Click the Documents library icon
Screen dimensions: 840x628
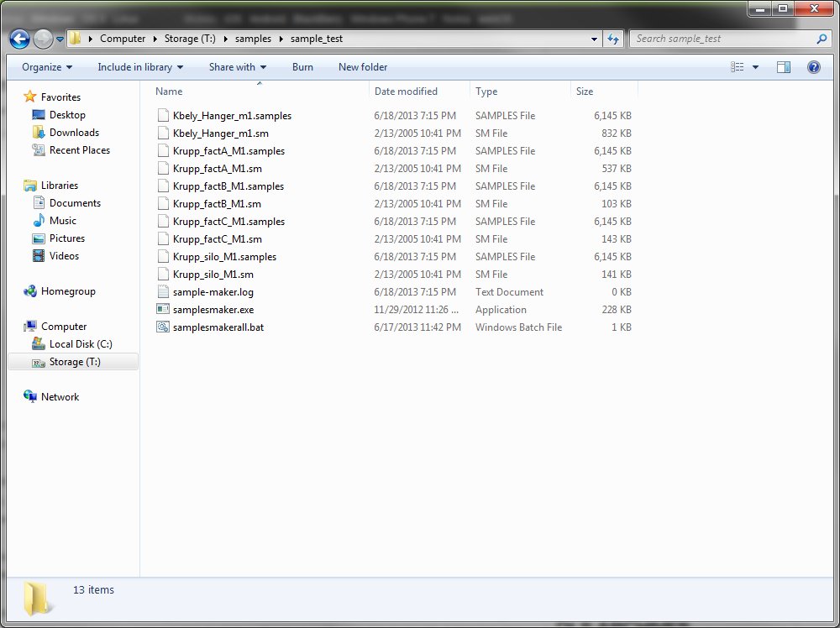point(38,203)
